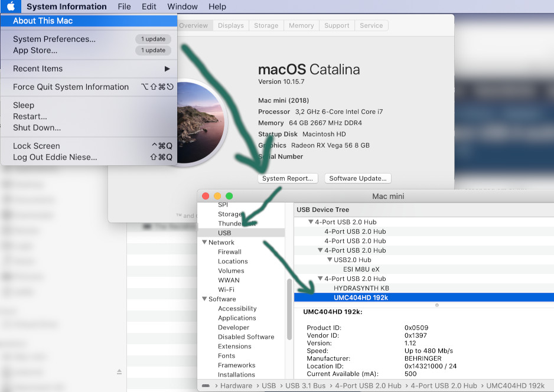The image size is (554, 392).
Task: Click the System Information menu
Action: click(x=66, y=6)
